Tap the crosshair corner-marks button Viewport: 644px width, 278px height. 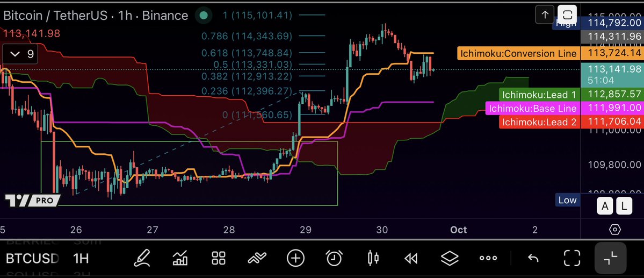(x=611, y=258)
